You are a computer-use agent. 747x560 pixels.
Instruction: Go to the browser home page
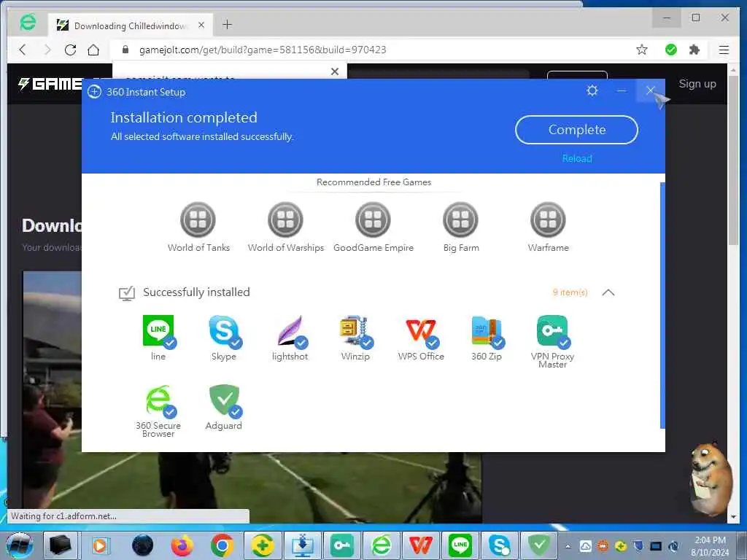point(93,50)
